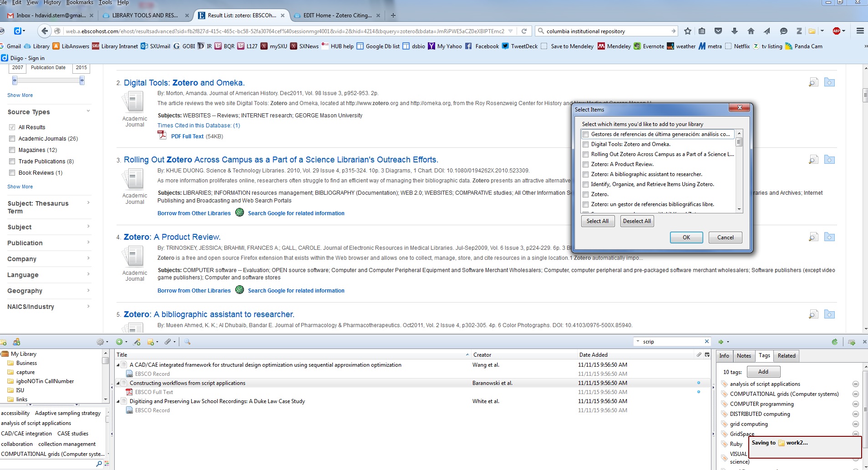Click PDF icon beside PDF Full Text
Viewport: 868px width, 470px height.
(x=162, y=135)
